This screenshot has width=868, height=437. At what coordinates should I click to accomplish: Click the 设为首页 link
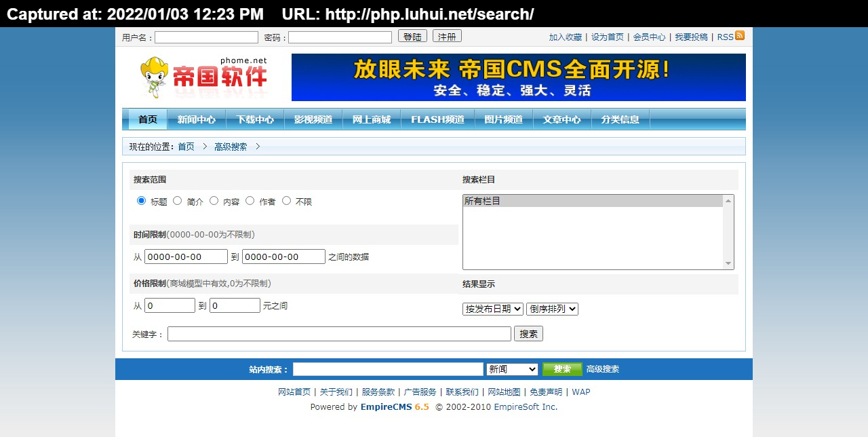[608, 37]
